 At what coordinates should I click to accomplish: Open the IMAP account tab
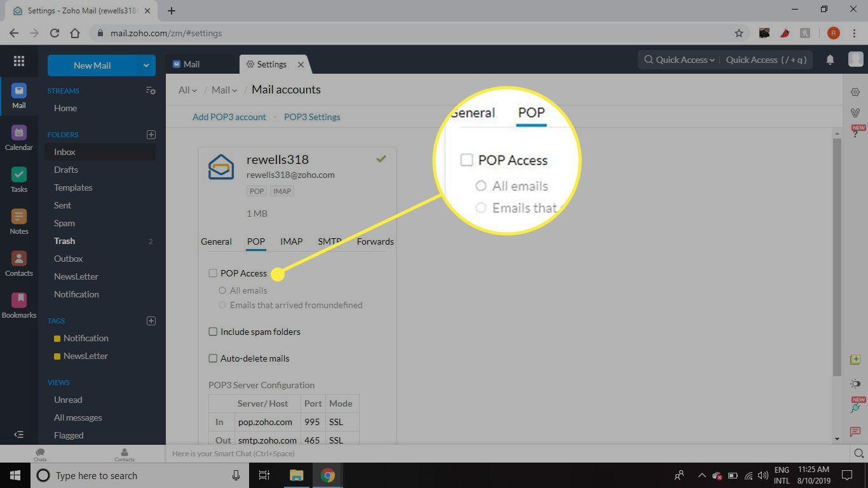(x=292, y=241)
